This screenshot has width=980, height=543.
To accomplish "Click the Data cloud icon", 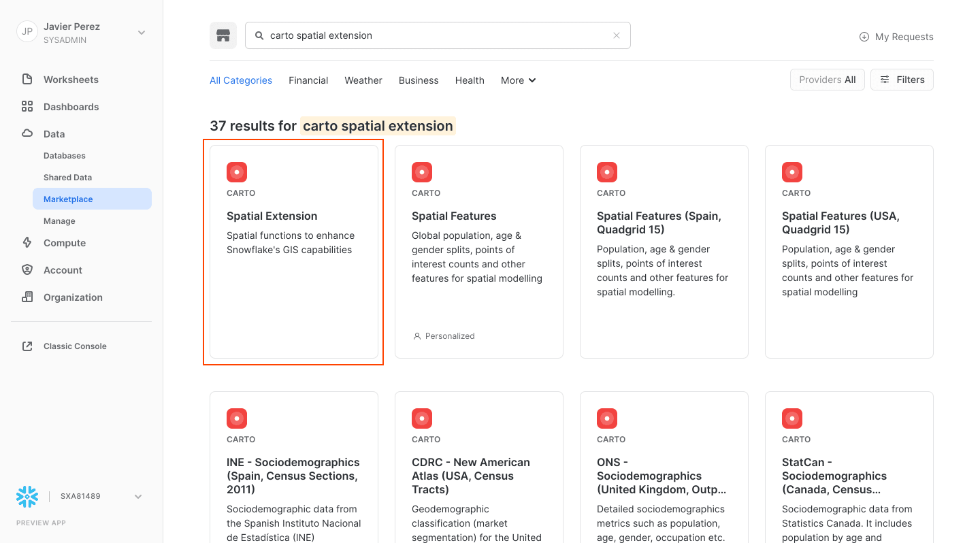I will (x=27, y=133).
